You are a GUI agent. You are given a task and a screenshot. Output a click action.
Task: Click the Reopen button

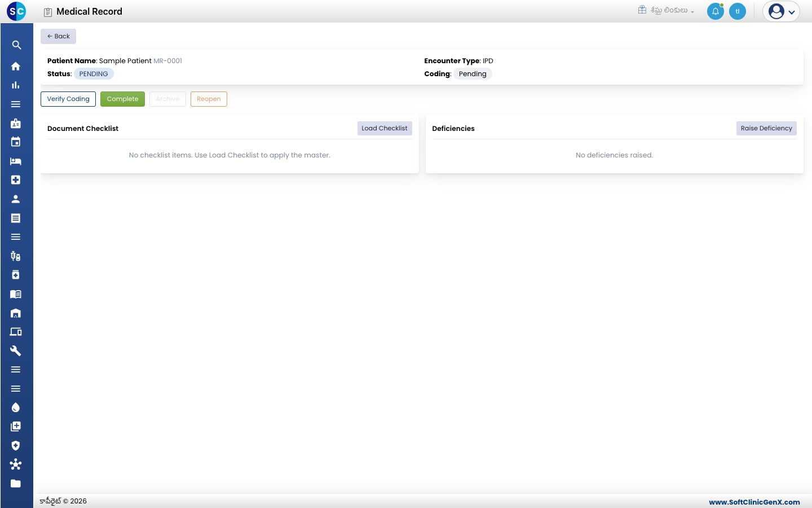coord(209,99)
